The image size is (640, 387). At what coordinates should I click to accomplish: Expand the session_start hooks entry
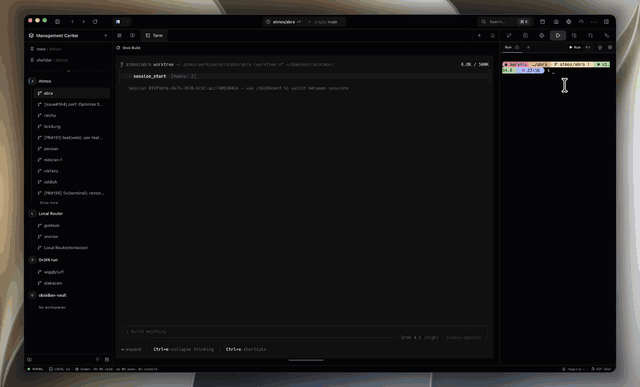tap(304, 76)
